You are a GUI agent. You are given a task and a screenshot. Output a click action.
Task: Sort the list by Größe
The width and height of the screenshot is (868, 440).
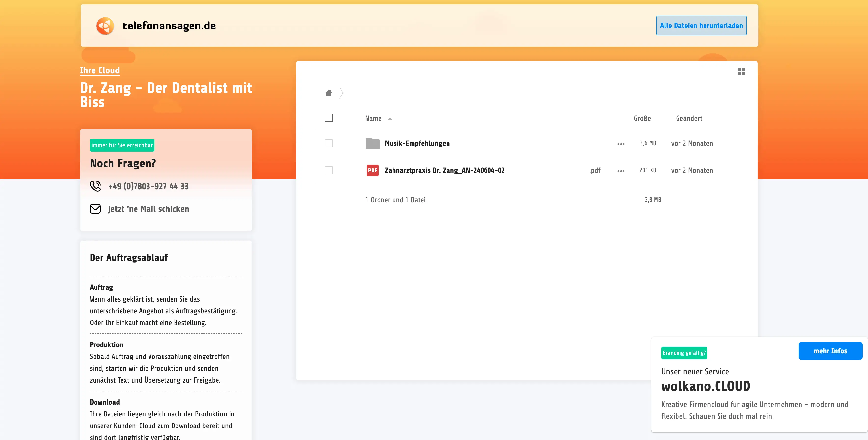(x=642, y=118)
